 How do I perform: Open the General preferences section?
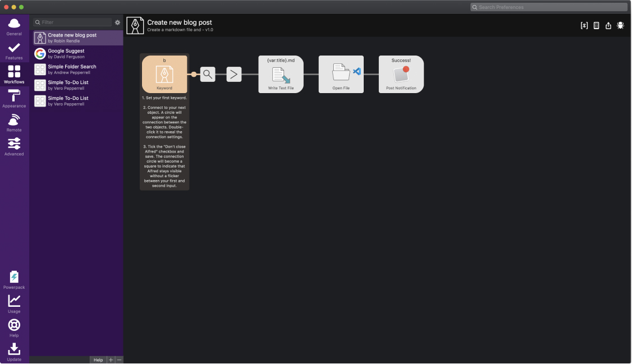(14, 27)
